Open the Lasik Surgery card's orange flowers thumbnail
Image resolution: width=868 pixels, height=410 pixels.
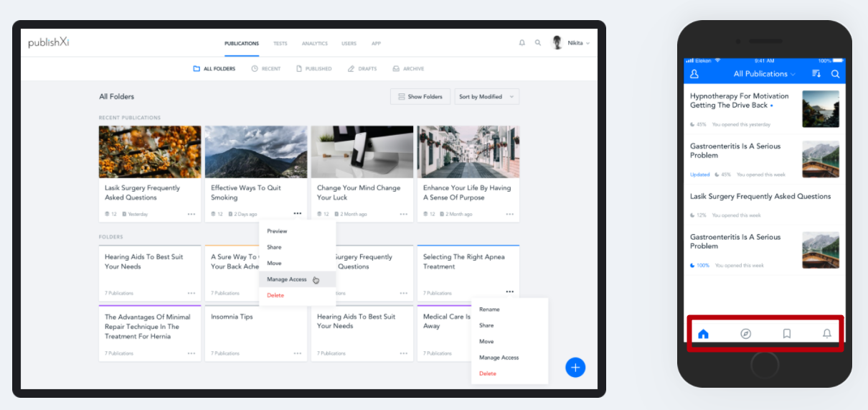150,152
